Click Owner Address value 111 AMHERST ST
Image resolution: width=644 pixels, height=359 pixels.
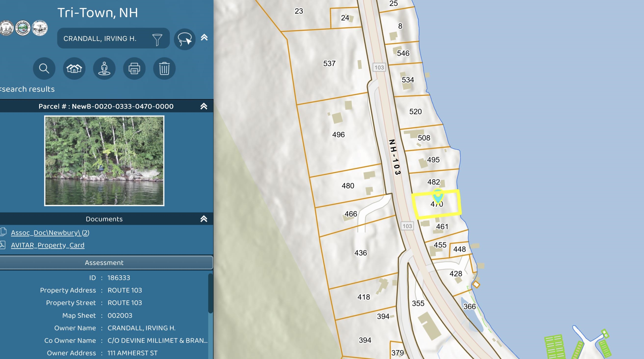132,353
